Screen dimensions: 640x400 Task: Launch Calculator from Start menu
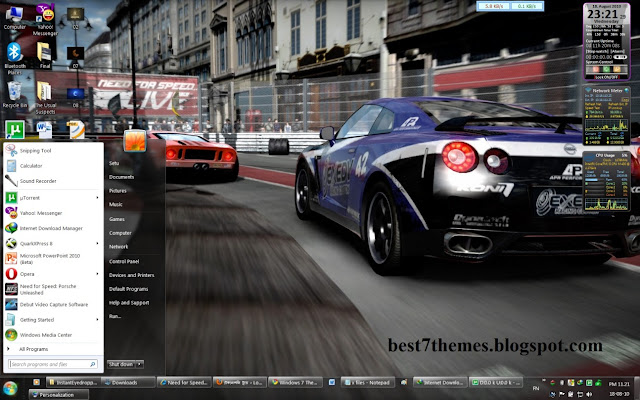tap(52, 166)
